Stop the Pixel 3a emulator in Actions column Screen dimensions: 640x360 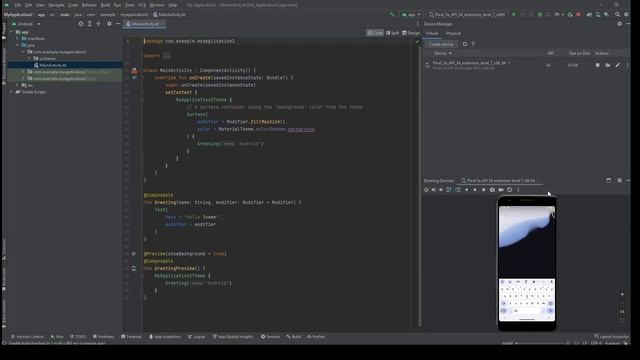click(x=598, y=65)
